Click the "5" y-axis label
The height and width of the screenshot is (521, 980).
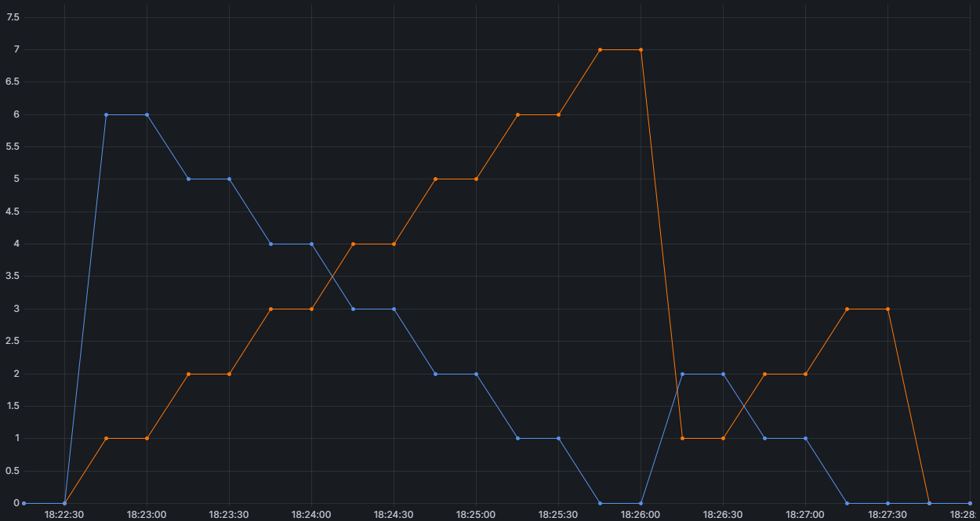[x=16, y=179]
